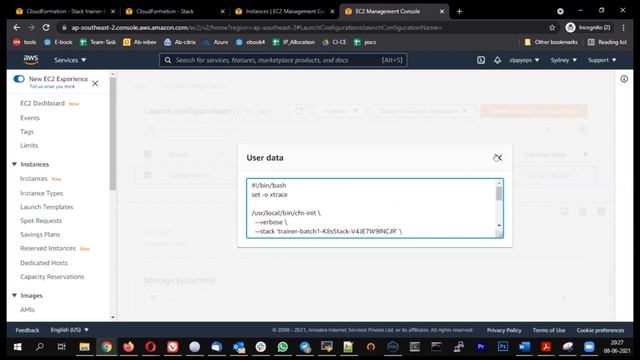Open Photoshop from the taskbar

point(502,347)
